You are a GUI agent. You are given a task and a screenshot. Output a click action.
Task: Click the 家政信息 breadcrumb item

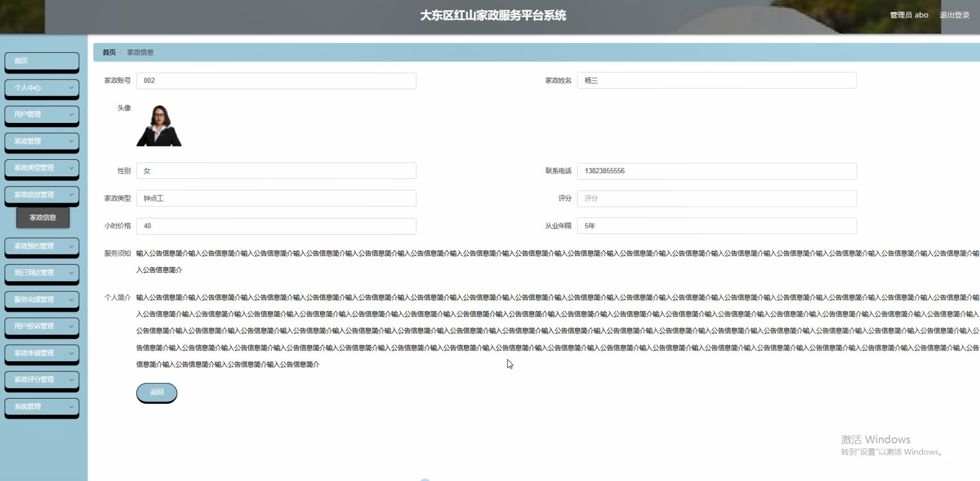[140, 52]
